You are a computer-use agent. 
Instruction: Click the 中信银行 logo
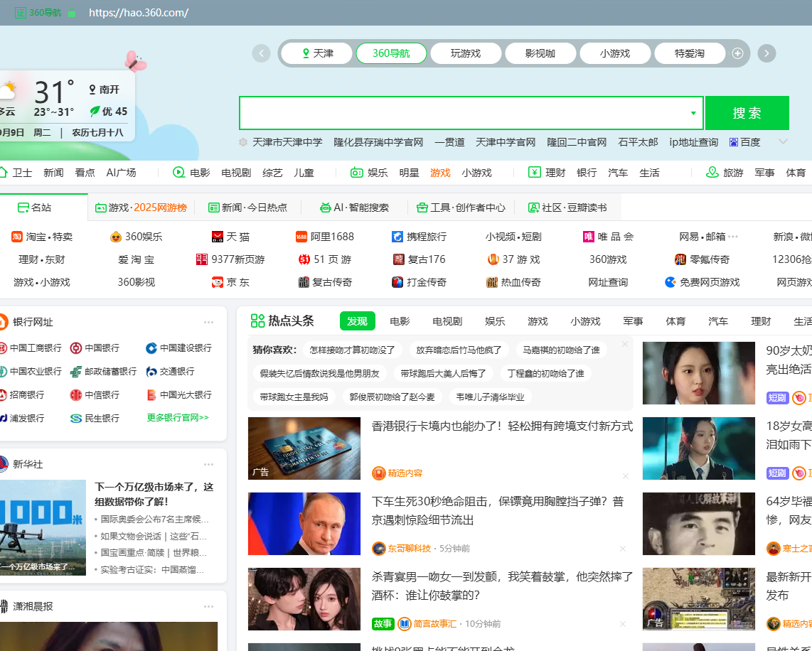[x=75, y=395]
